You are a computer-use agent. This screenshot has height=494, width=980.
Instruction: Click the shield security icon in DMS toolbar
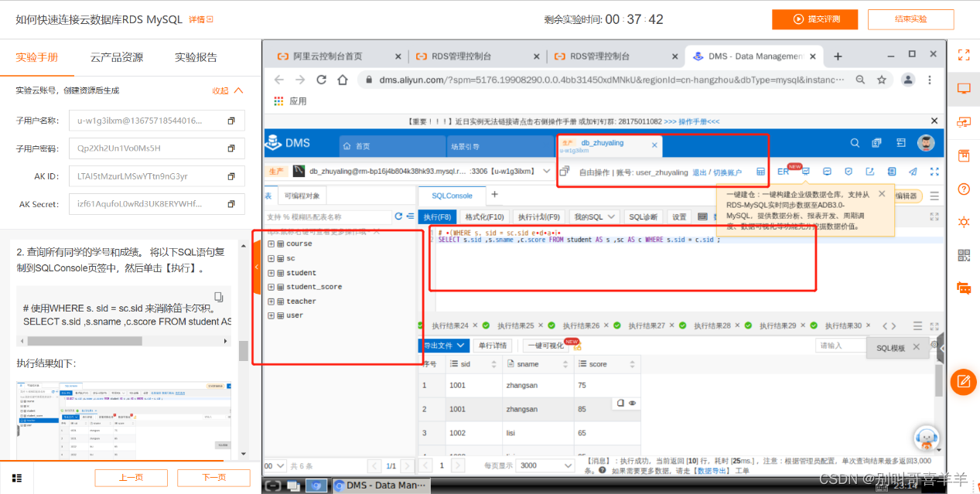click(x=848, y=172)
